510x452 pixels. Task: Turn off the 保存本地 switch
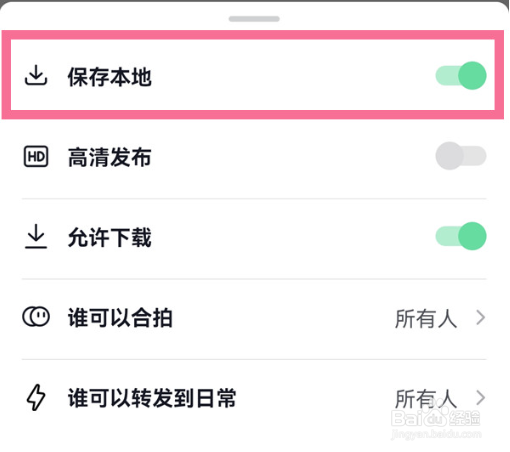[461, 76]
